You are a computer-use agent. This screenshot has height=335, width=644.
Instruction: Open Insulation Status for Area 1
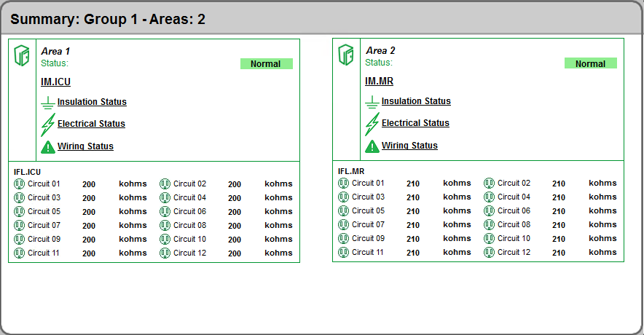click(92, 102)
